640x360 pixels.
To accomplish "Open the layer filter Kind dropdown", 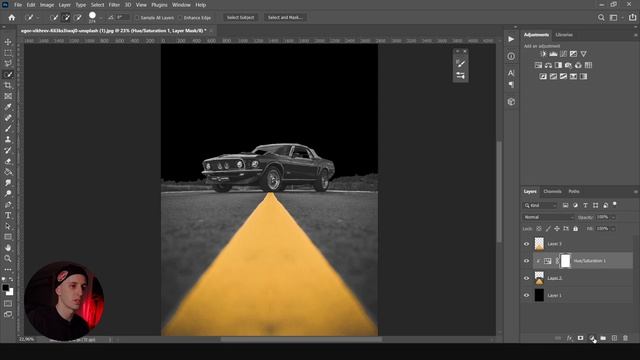I will pyautogui.click(x=540, y=205).
